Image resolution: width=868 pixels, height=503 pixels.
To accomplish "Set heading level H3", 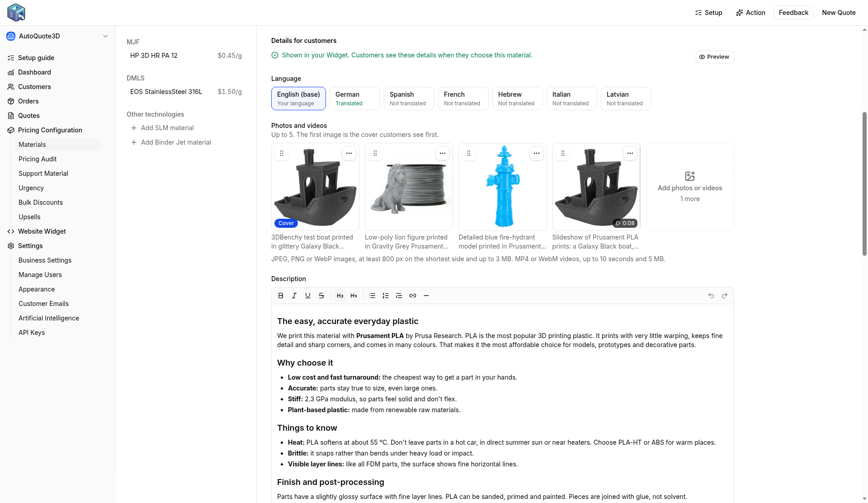I will [340, 296].
